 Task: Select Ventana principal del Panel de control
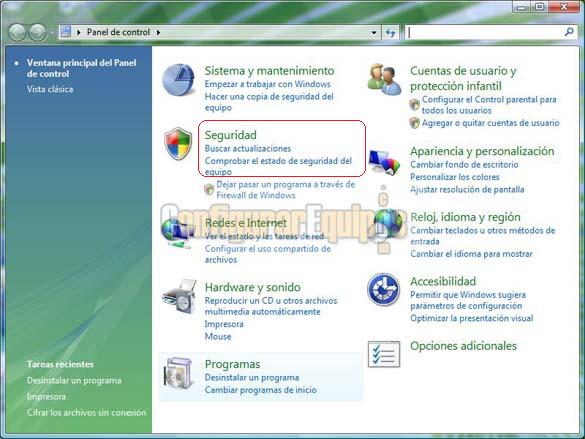tap(81, 68)
